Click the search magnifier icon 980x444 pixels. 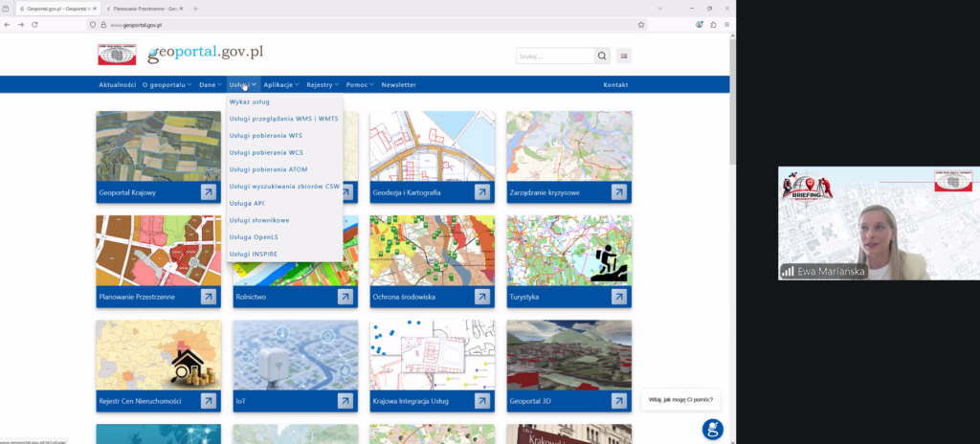pos(602,55)
